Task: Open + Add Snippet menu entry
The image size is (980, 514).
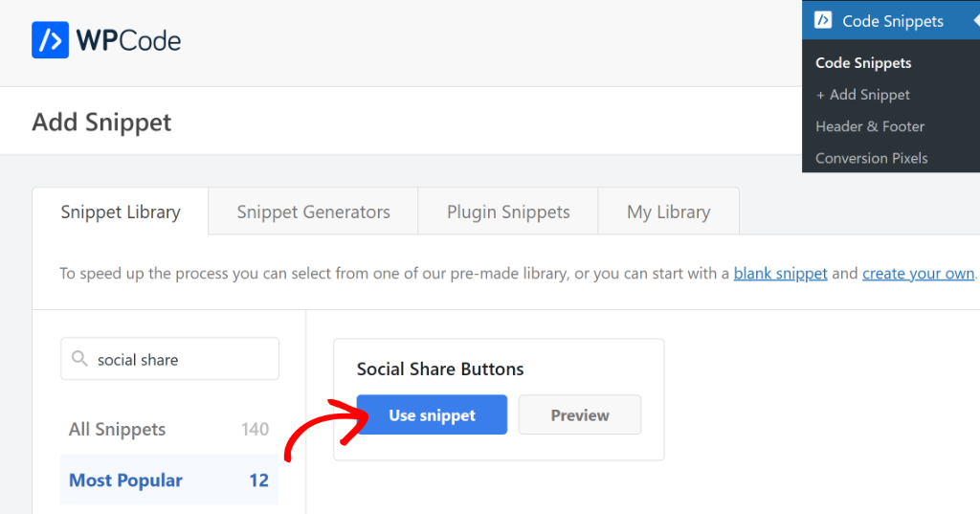Action: (862, 95)
